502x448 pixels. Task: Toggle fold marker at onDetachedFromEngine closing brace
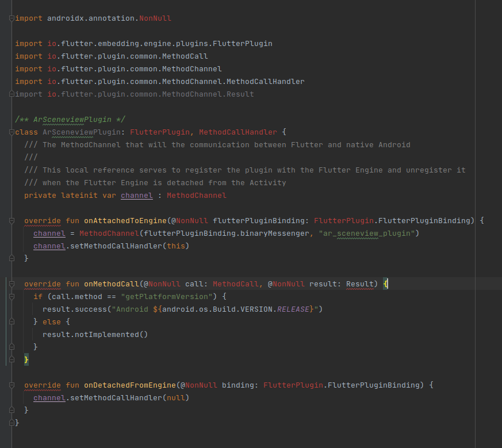(x=12, y=410)
